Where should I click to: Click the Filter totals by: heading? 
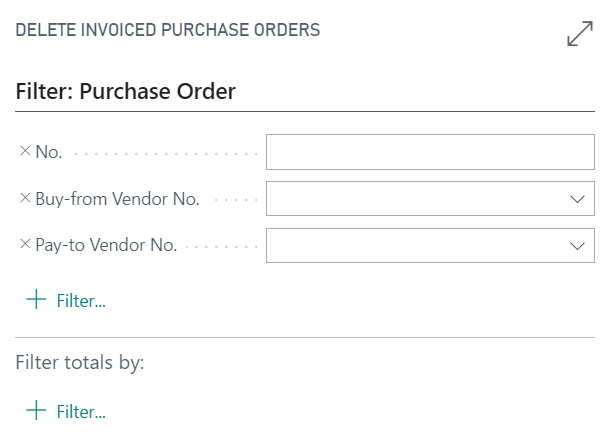tap(80, 362)
